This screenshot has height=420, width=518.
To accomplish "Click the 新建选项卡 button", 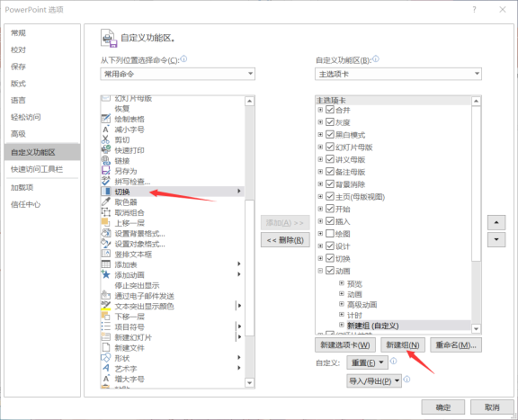I will coord(345,345).
